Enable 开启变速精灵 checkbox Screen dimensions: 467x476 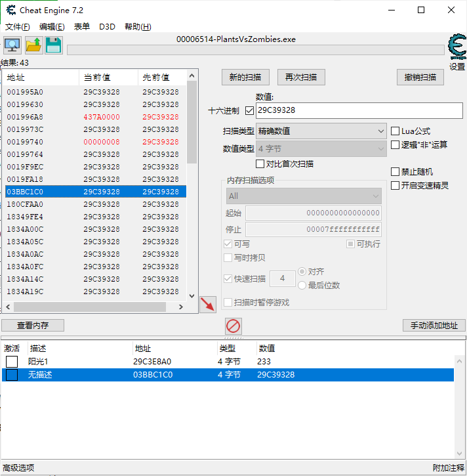[x=395, y=186]
